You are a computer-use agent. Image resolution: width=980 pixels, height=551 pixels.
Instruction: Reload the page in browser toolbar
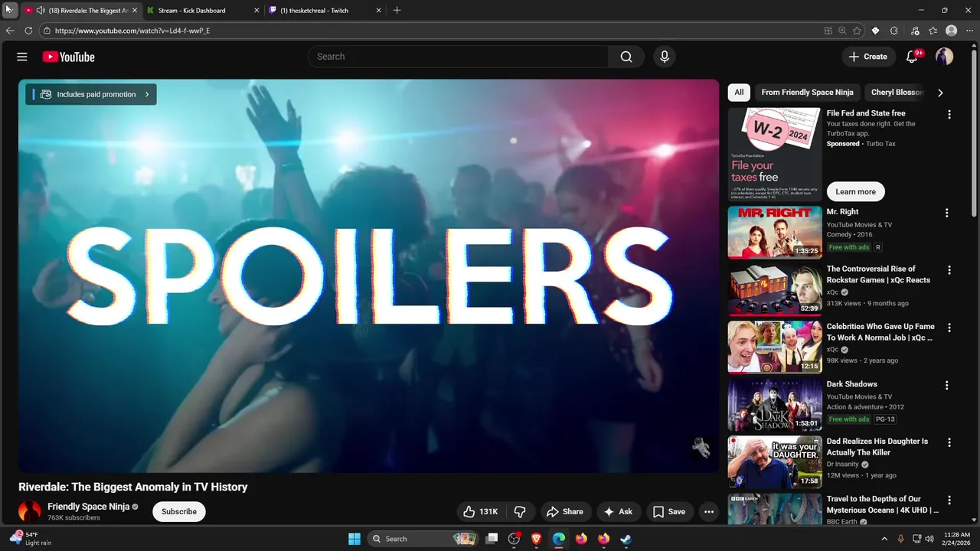click(x=28, y=31)
